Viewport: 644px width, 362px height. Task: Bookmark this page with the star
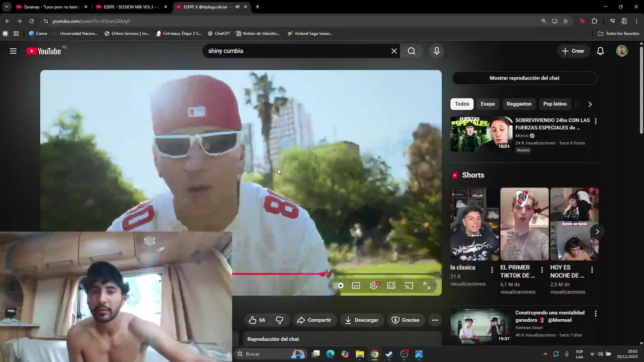[566, 21]
